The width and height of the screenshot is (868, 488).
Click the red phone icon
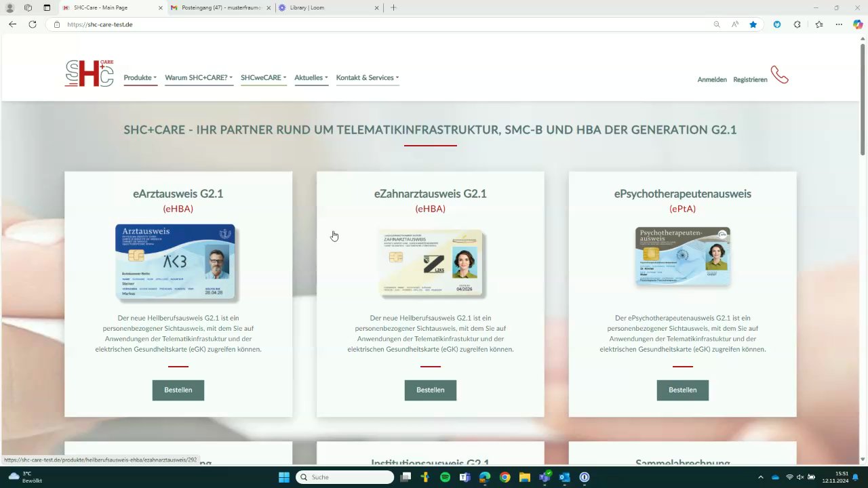tap(779, 75)
